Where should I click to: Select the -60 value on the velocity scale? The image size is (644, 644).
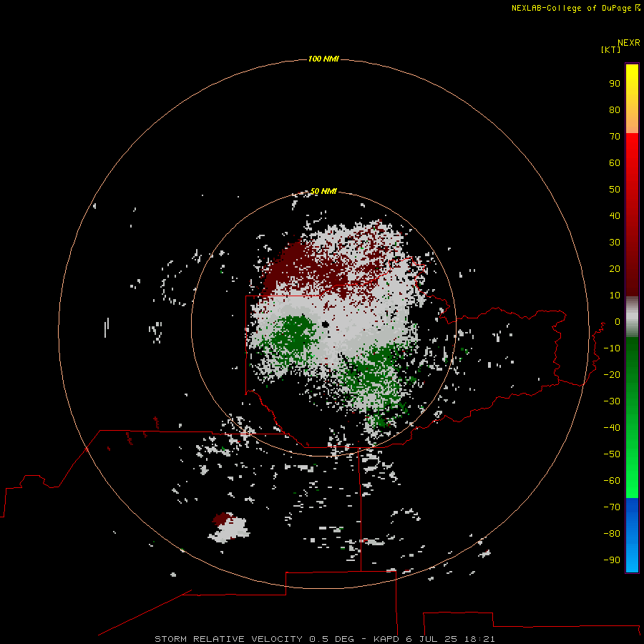[x=612, y=481]
